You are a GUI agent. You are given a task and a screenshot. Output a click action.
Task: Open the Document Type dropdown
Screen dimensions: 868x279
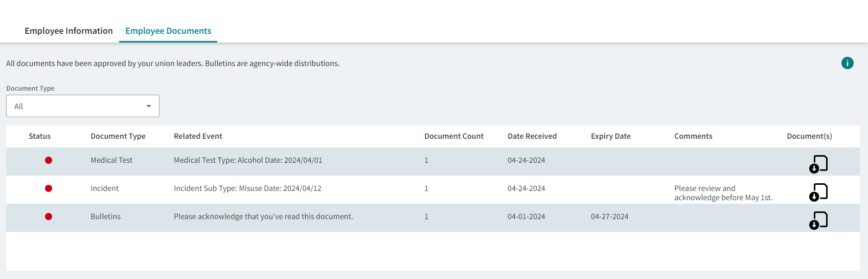coord(82,106)
